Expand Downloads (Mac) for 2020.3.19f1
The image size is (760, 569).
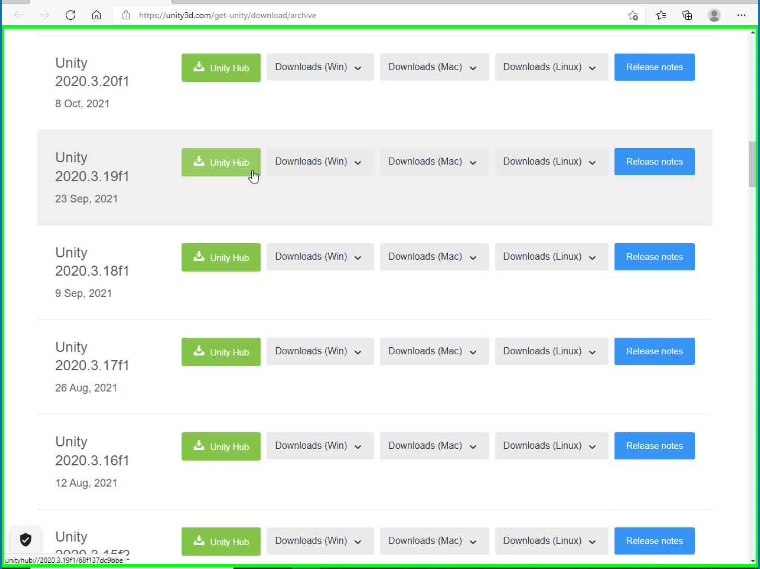point(434,161)
